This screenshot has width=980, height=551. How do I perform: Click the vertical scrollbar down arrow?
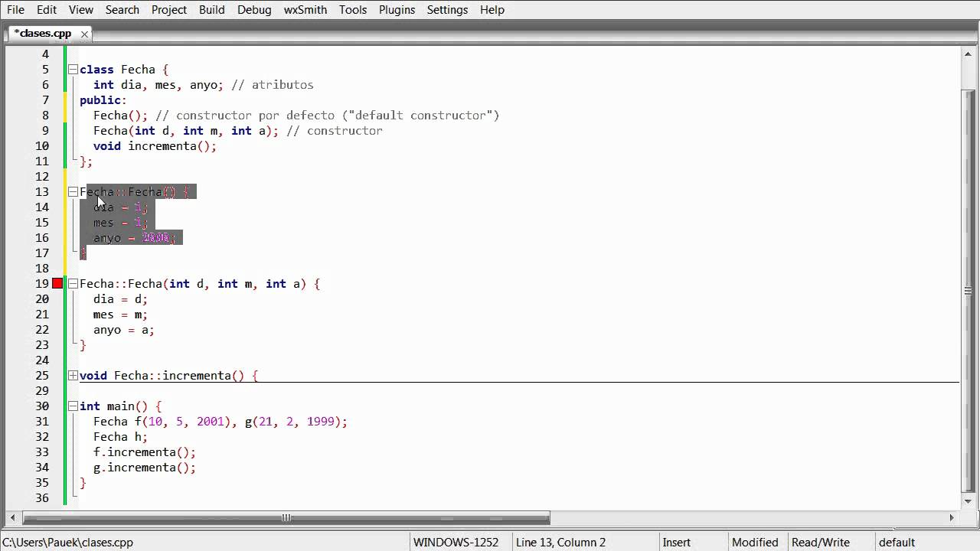[x=968, y=502]
